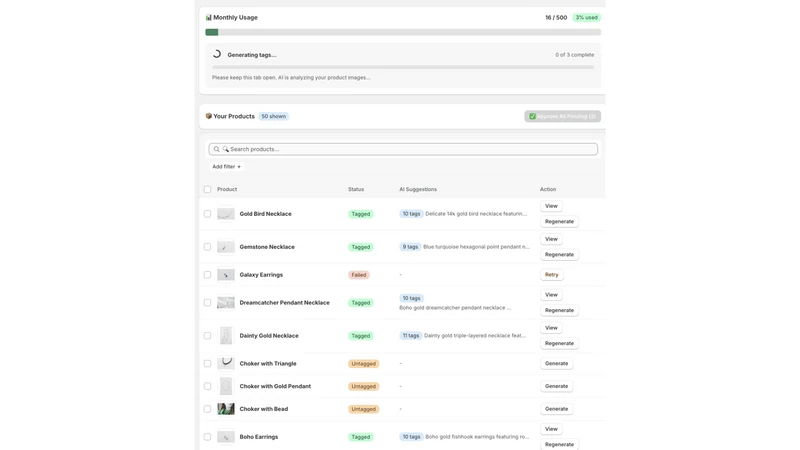Image resolution: width=800 pixels, height=450 pixels.
Task: Click the 3% used badge
Action: (586, 17)
